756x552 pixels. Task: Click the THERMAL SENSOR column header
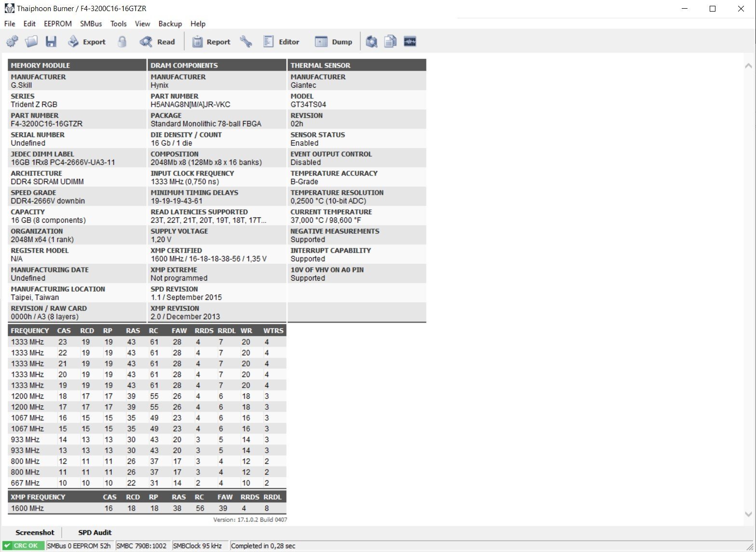click(357, 65)
